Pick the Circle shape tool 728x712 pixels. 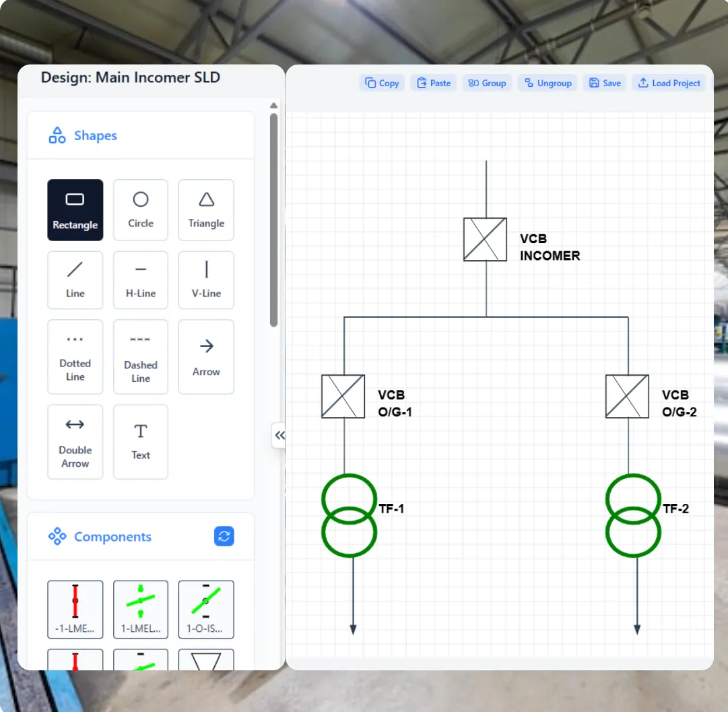click(x=140, y=209)
